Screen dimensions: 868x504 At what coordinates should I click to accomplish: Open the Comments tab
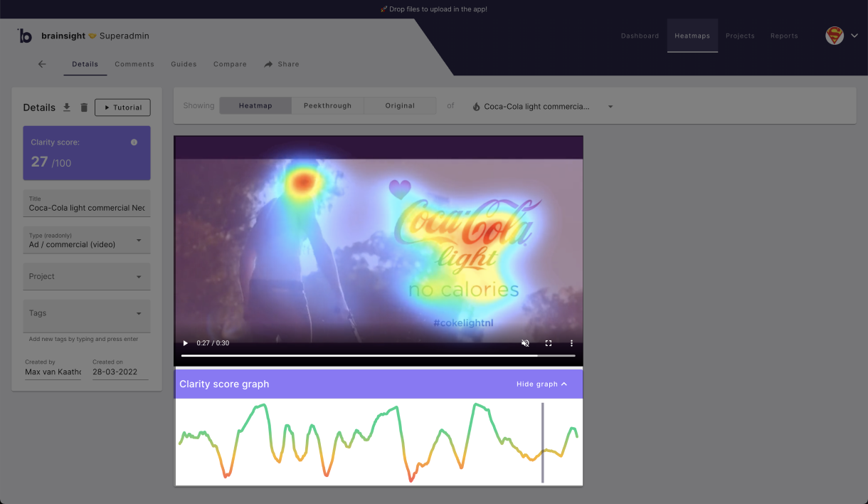click(134, 64)
